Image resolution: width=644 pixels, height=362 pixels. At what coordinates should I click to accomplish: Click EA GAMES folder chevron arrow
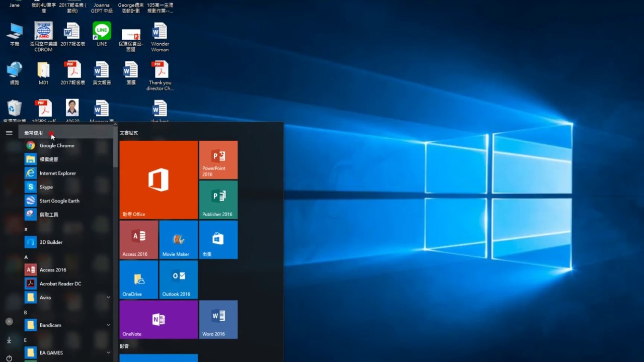108,353
